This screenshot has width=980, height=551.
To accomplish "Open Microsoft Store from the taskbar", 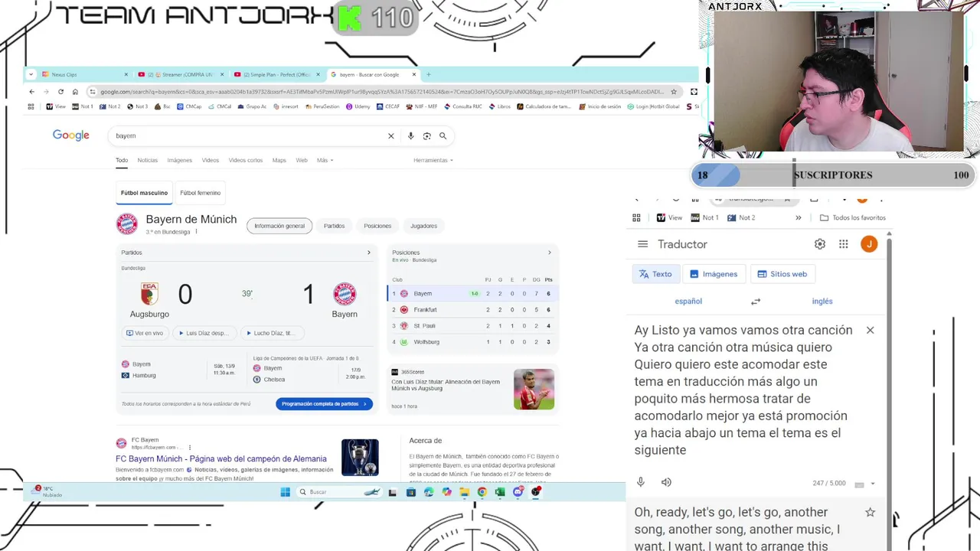I will pos(410,492).
